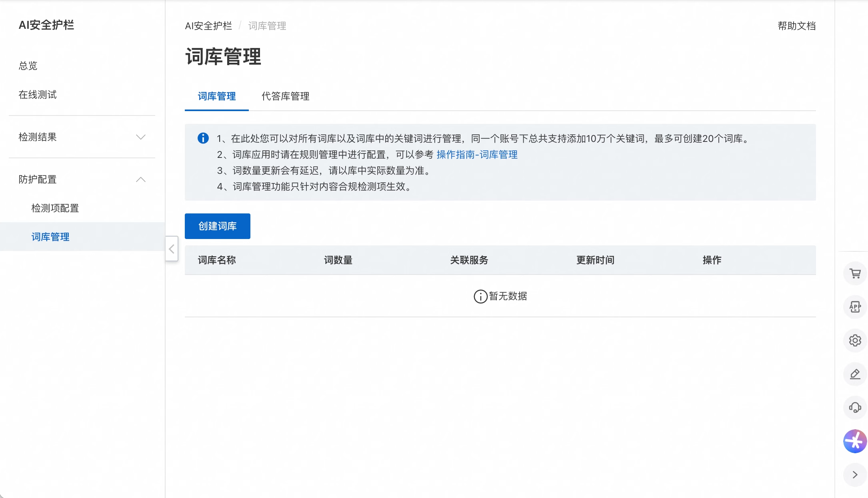Image resolution: width=868 pixels, height=498 pixels.
Task: Open the shopping cart icon in sidebar
Action: click(x=855, y=273)
